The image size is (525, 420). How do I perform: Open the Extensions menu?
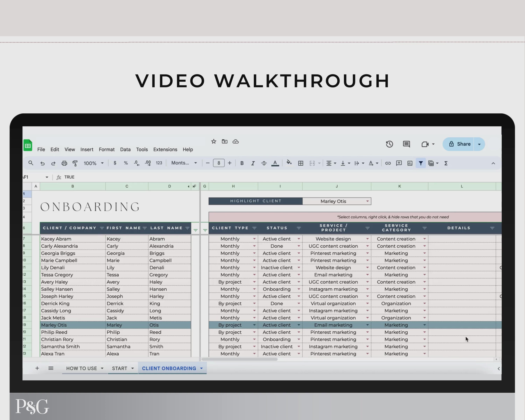(x=165, y=149)
